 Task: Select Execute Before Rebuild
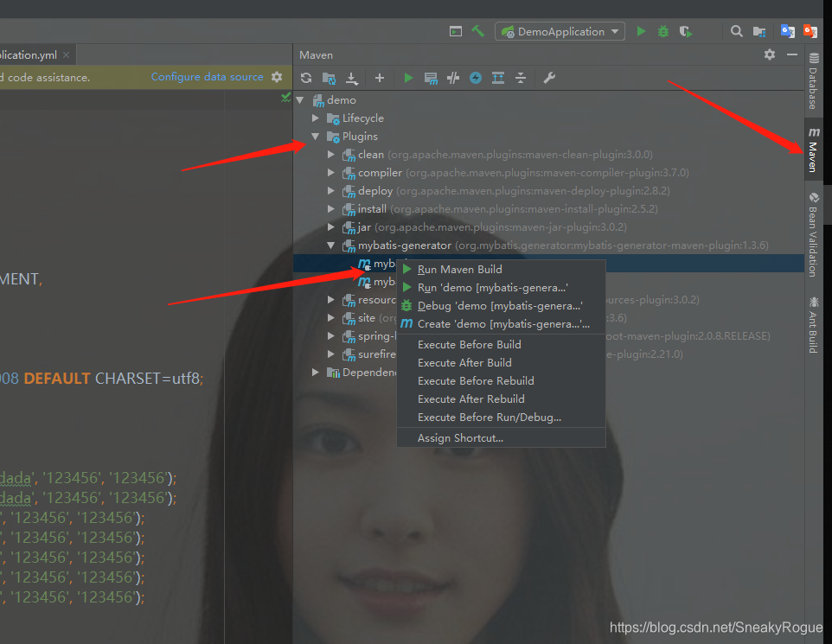point(501,381)
